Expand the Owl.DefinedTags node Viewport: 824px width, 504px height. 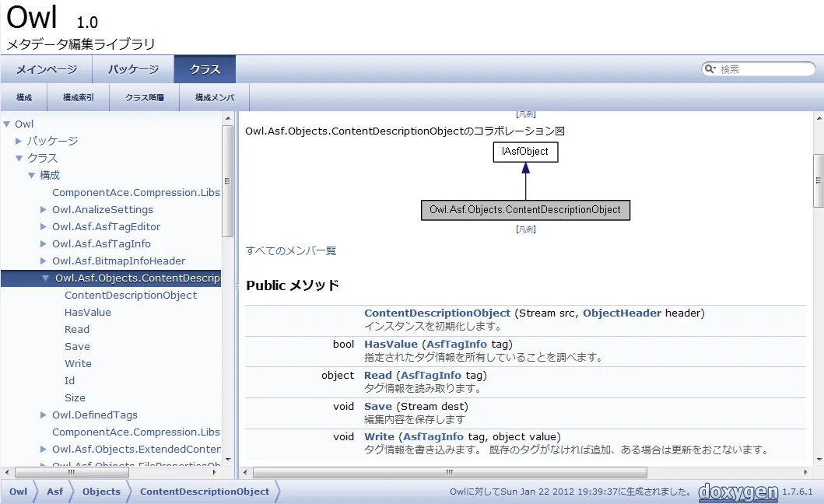[x=42, y=415]
